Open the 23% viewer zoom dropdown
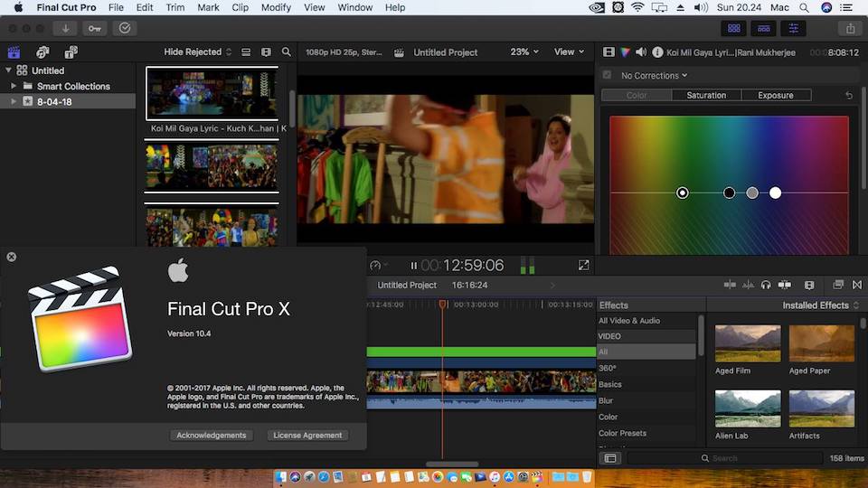Viewport: 868px width, 488px height. tap(524, 52)
